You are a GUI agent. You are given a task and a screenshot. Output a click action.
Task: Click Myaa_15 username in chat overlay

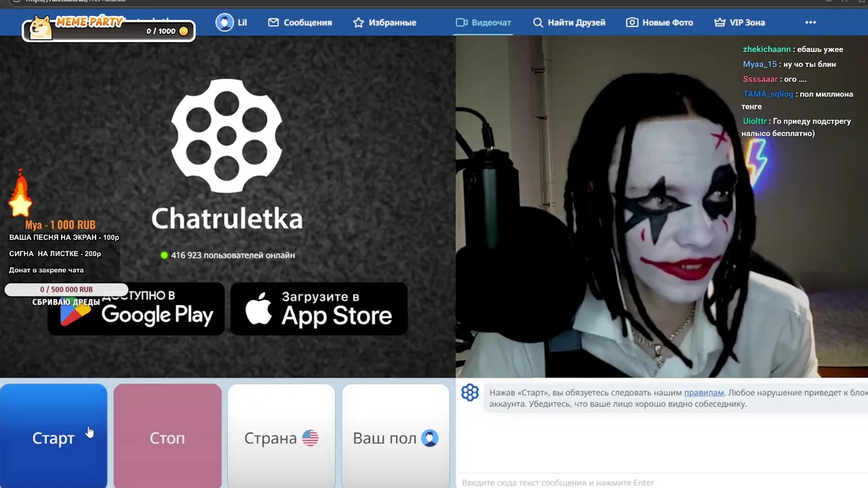coord(759,64)
